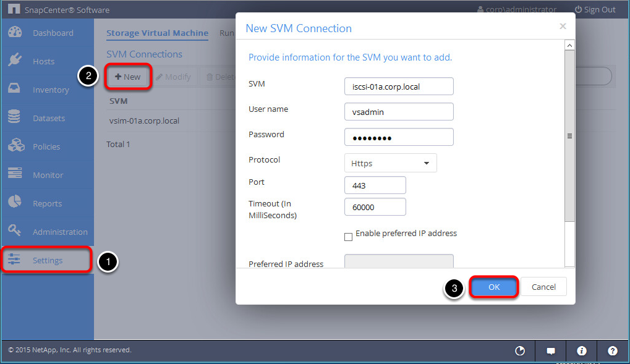
Task: Click the SVM Connections heading
Action: pos(144,54)
